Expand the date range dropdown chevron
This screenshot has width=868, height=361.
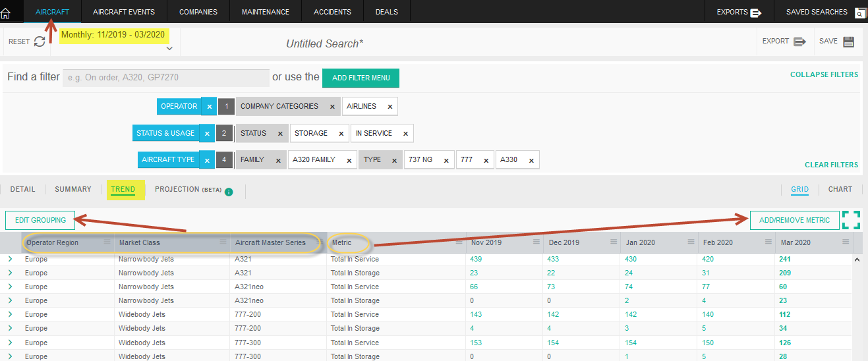pyautogui.click(x=169, y=48)
